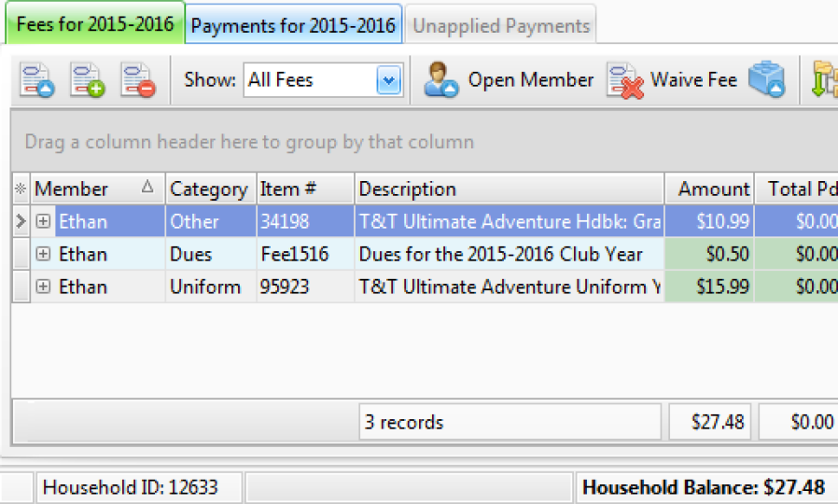Click the folder icon at toolbar's right edge
The image size is (838, 504).
coord(825,80)
